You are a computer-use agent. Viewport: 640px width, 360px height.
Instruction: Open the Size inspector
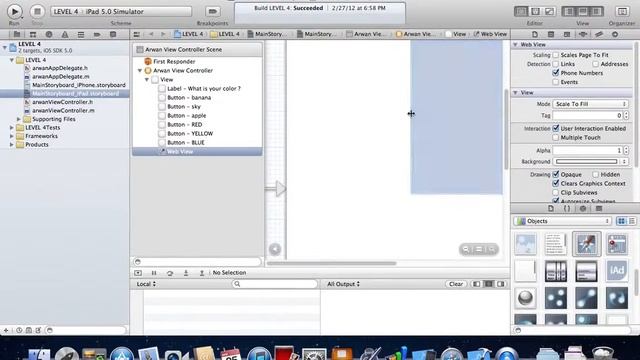coord(599,34)
